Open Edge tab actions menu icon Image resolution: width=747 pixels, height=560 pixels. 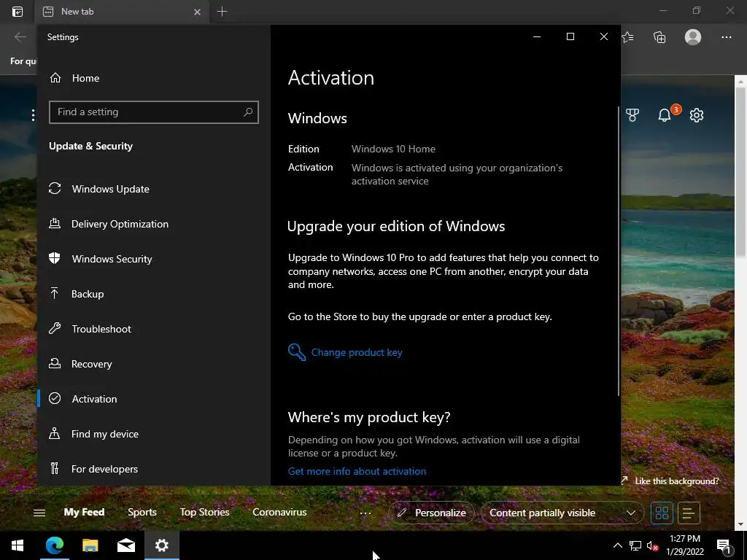click(x=18, y=12)
